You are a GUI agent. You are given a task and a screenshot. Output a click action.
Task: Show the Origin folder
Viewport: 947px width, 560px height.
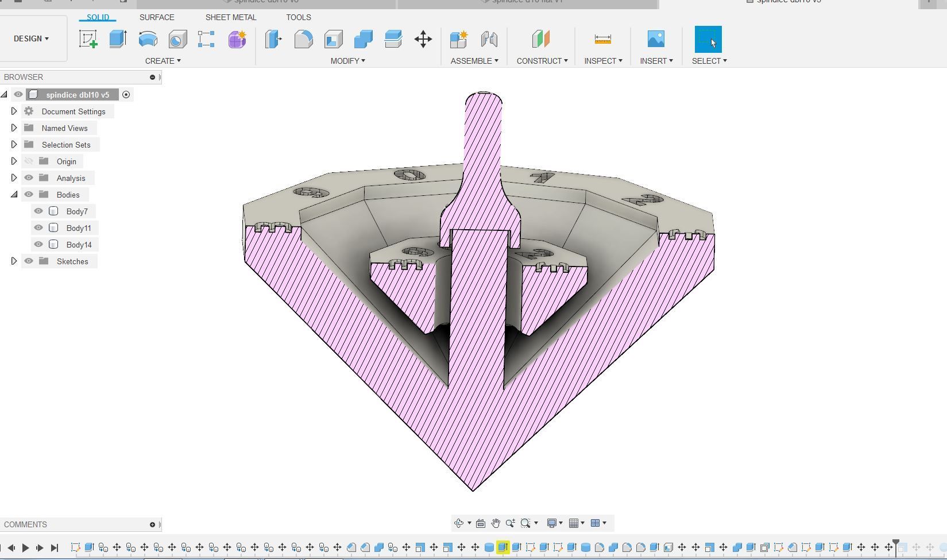(x=29, y=161)
